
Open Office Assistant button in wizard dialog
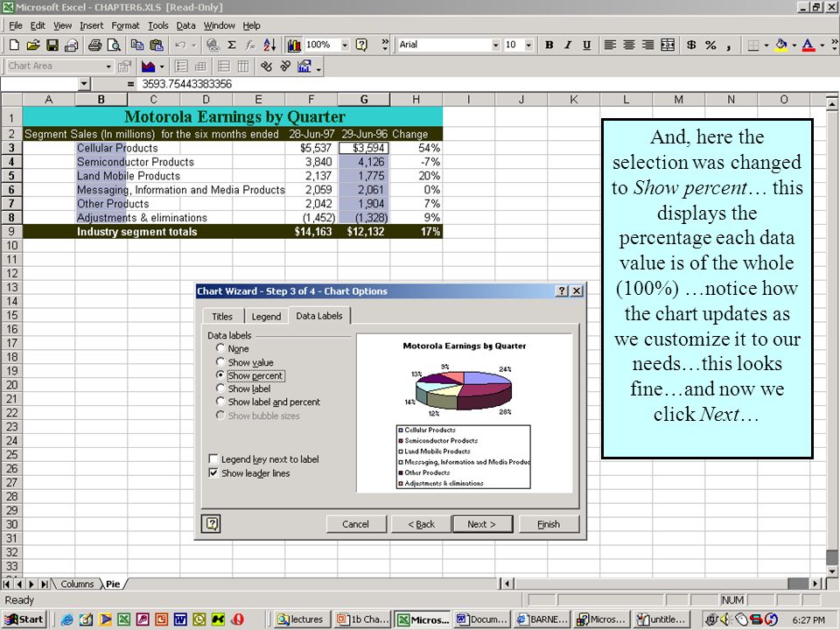tap(212, 523)
